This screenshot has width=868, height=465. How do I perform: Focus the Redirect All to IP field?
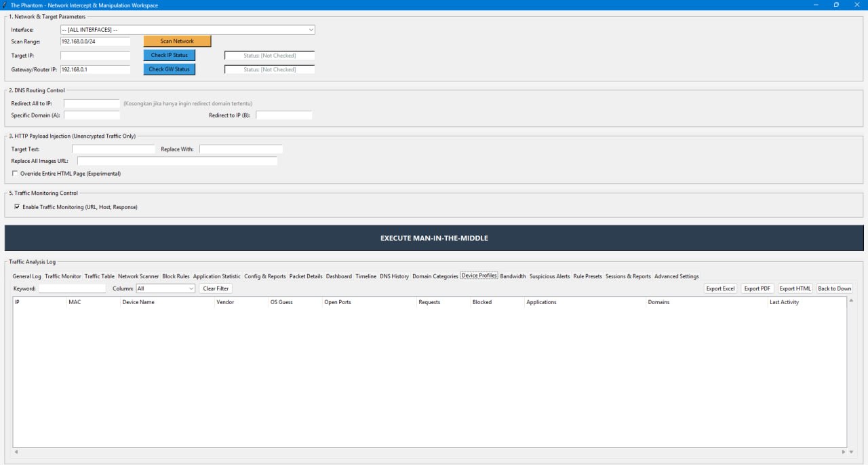click(92, 104)
